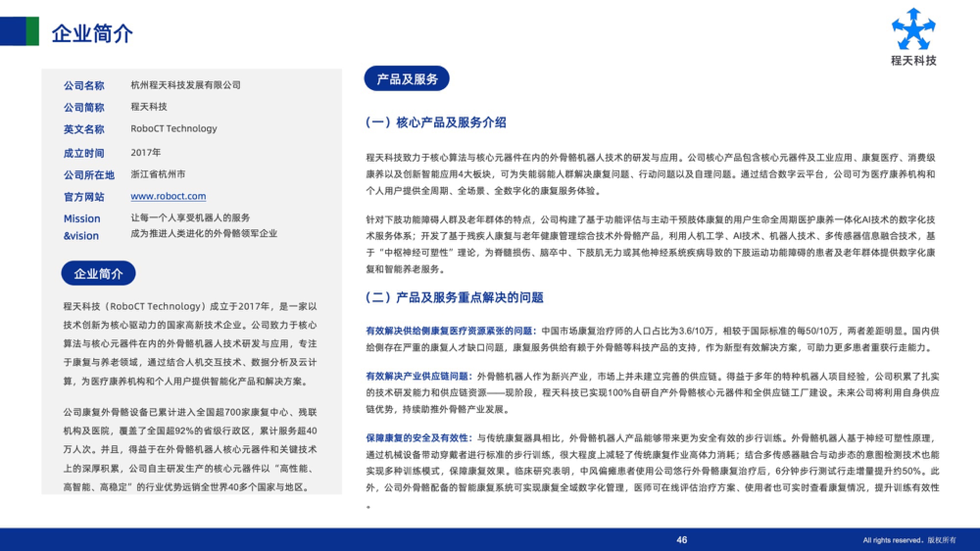Click the RoboCT Technology English name text

[x=173, y=129]
